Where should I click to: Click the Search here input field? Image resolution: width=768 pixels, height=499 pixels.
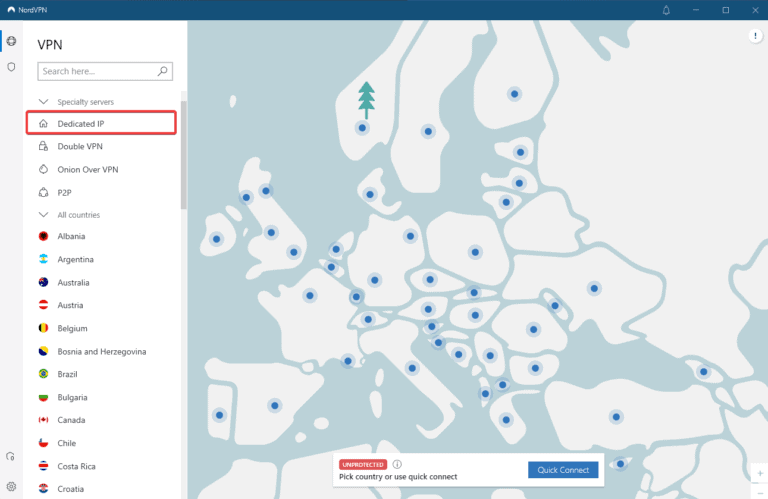[x=97, y=72]
